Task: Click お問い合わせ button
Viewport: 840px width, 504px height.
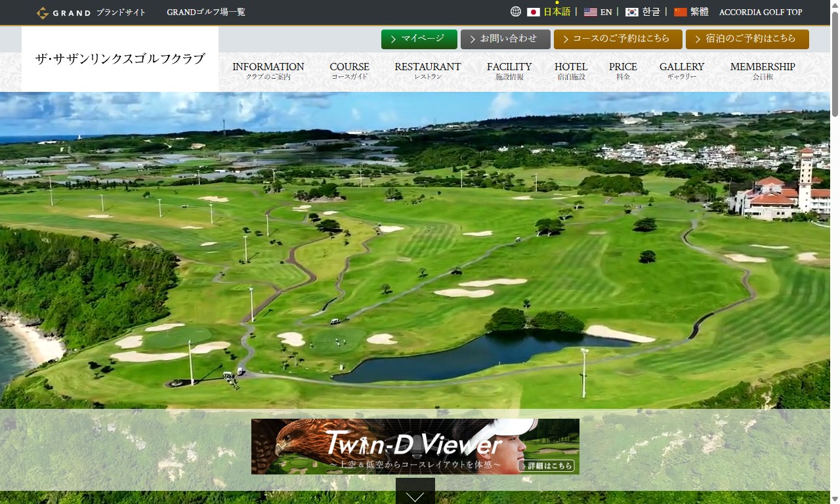Action: pos(505,39)
